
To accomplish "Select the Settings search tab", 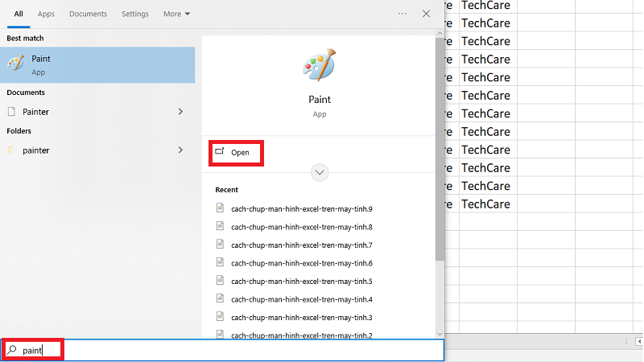I will click(135, 14).
